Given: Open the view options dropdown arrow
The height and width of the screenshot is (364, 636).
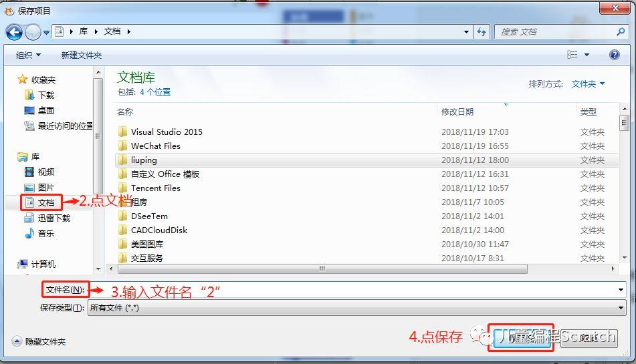Looking at the screenshot, I should pyautogui.click(x=587, y=55).
